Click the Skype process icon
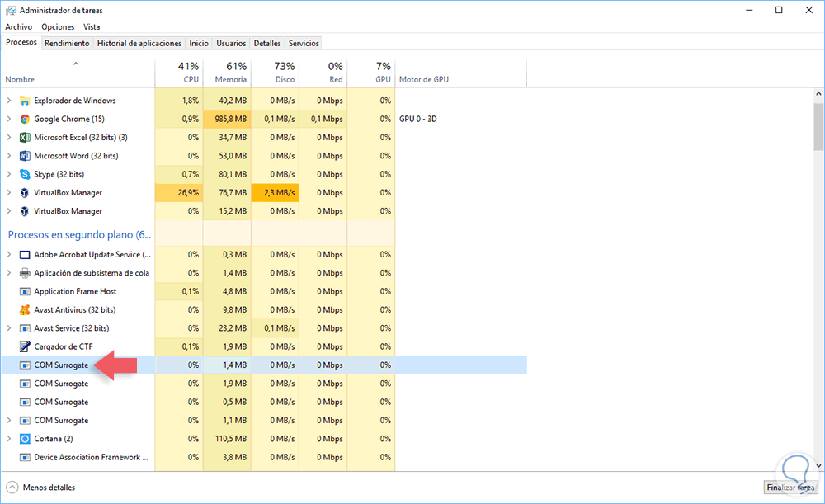This screenshot has height=504, width=825. click(25, 174)
